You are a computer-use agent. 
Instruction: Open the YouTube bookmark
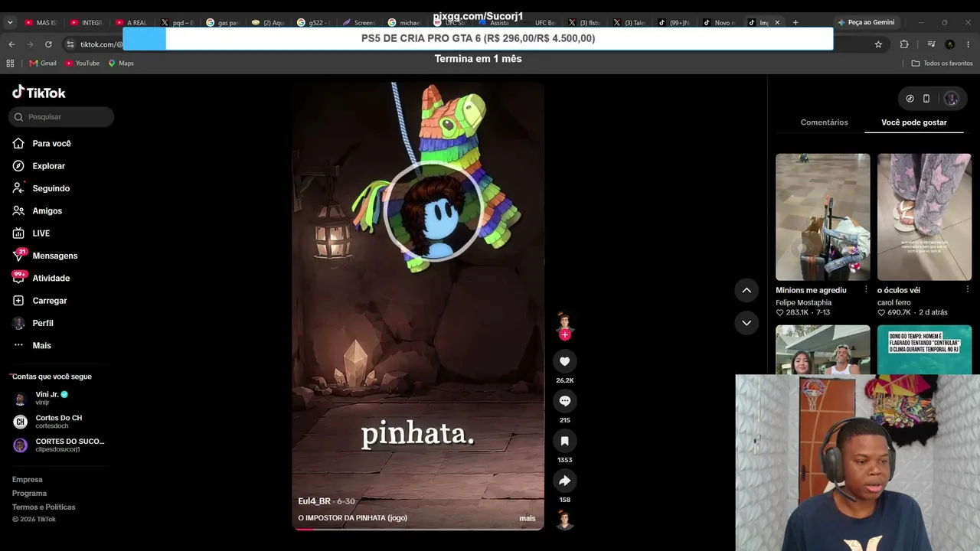[x=83, y=64]
